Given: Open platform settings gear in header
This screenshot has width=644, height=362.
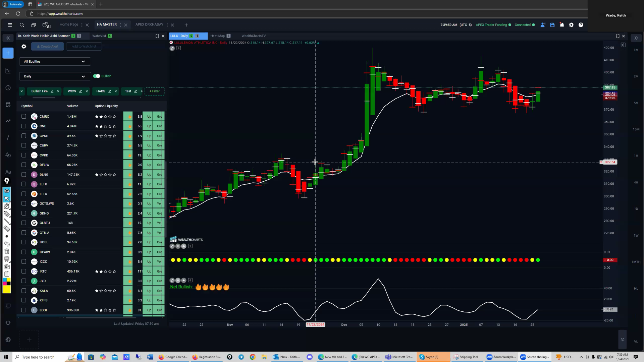Looking at the screenshot, I should pos(571,25).
